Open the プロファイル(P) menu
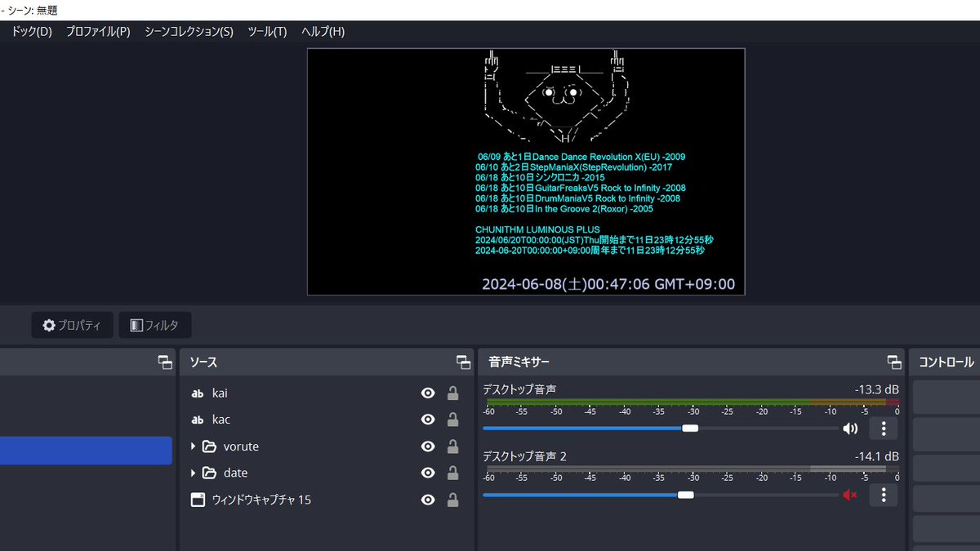Screen dimensions: 980x551 98,32
